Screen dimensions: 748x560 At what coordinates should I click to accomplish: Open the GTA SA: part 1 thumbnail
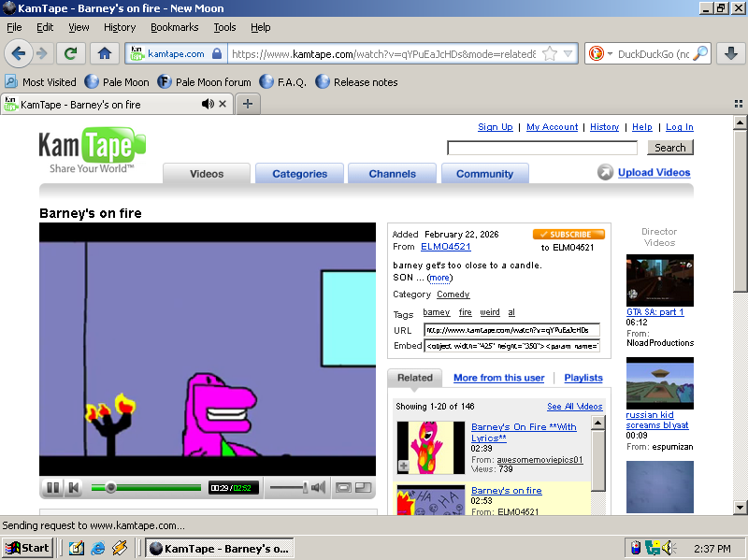pos(660,280)
